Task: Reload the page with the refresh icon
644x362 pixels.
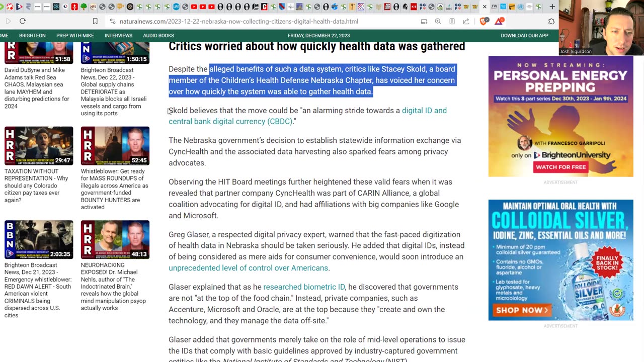Action: (23, 21)
